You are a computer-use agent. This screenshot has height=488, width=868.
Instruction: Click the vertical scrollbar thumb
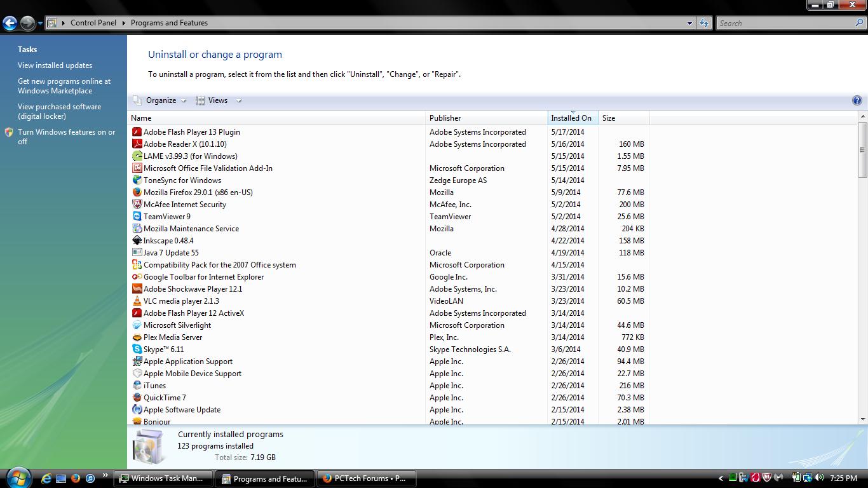point(862,150)
